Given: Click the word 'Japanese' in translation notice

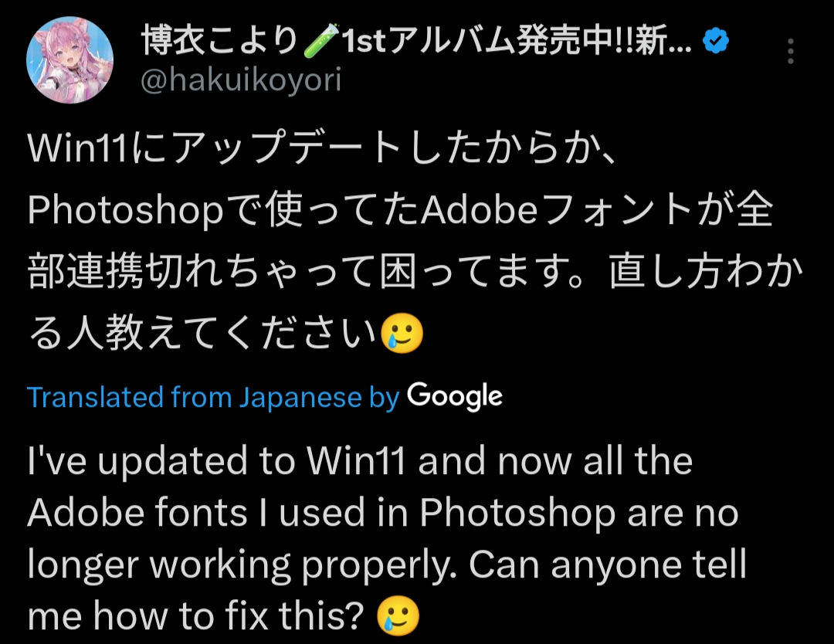Looking at the screenshot, I should [x=300, y=397].
